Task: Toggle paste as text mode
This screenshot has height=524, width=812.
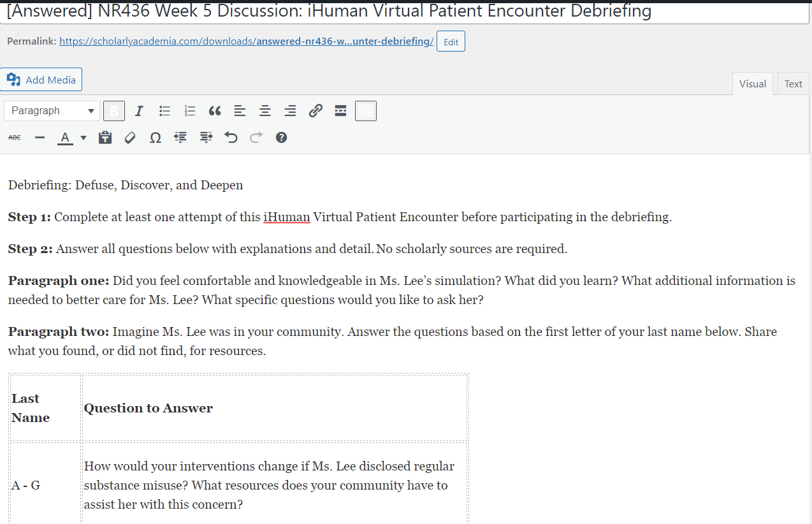Action: (105, 138)
